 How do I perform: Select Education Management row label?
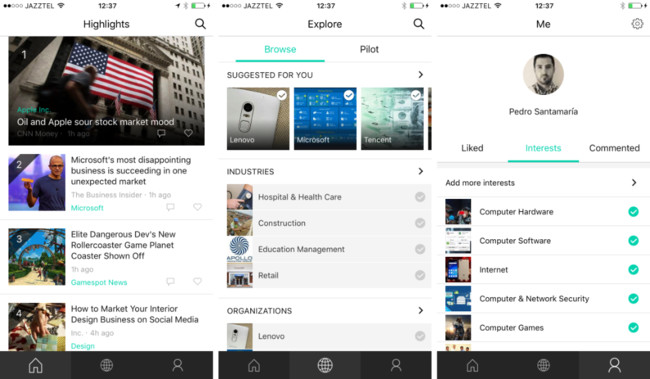tap(301, 249)
